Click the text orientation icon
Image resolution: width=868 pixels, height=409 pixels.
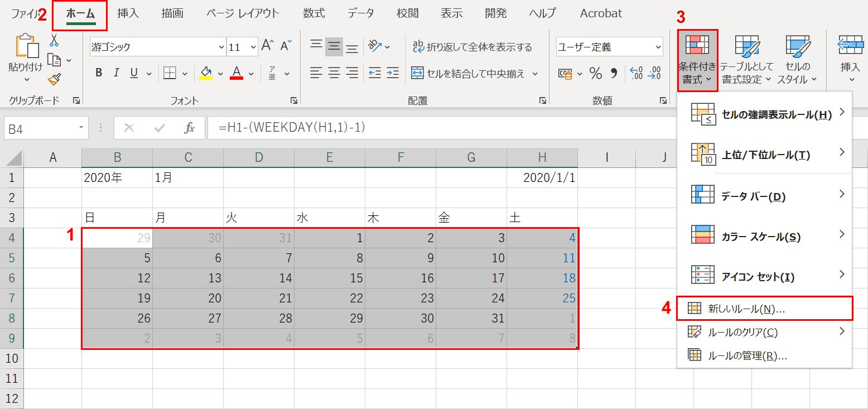(x=374, y=46)
